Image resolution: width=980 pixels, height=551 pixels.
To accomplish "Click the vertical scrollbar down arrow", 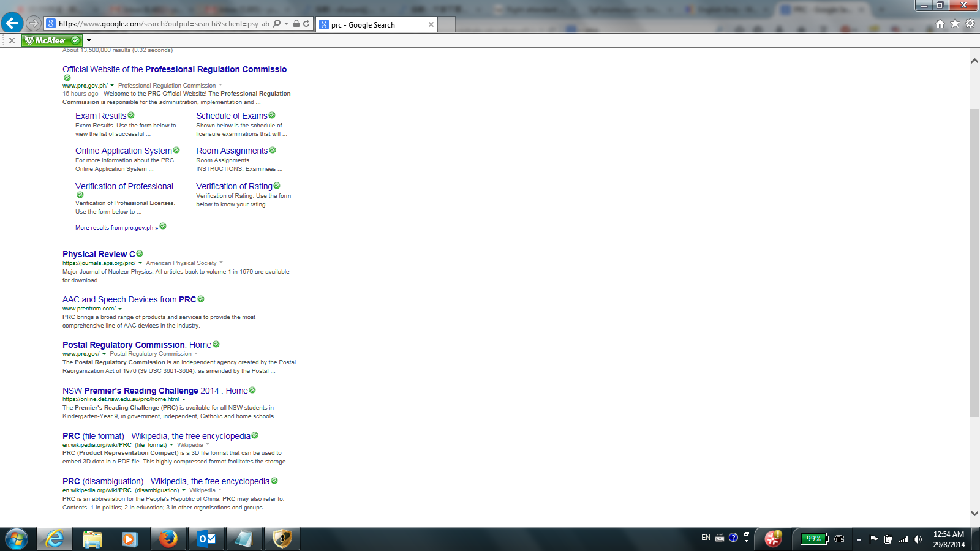I will pyautogui.click(x=974, y=513).
